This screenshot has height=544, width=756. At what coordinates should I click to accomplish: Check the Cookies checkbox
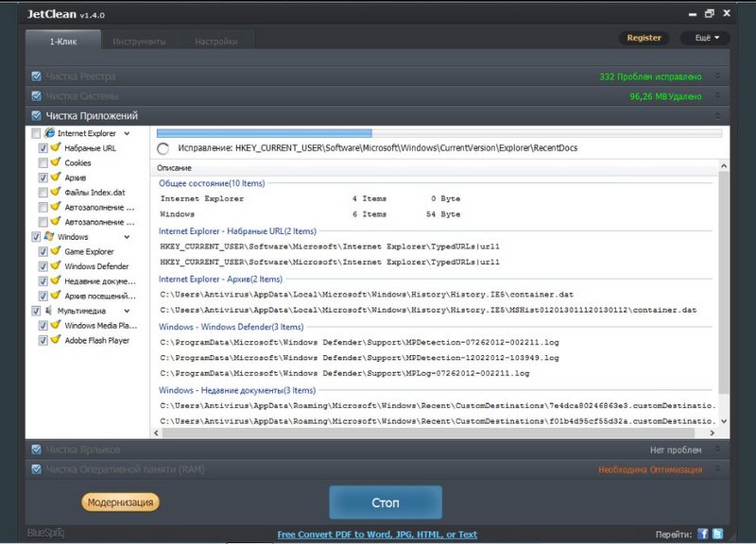[43, 162]
